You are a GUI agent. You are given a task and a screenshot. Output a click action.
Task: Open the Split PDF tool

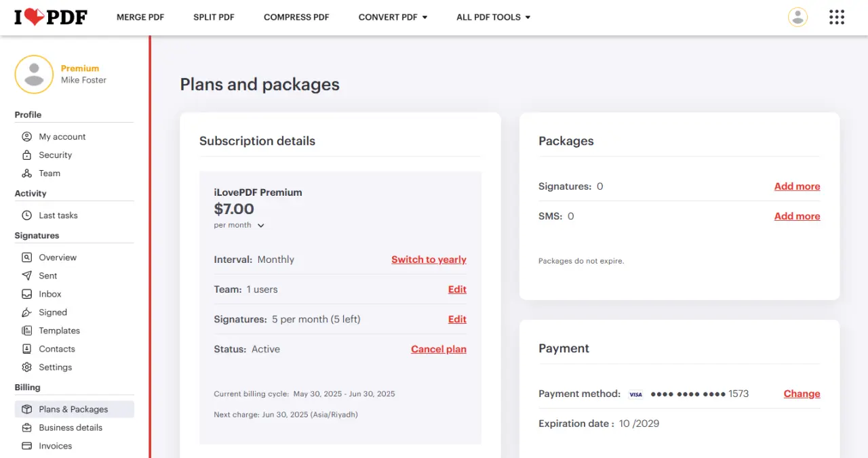[x=214, y=17]
